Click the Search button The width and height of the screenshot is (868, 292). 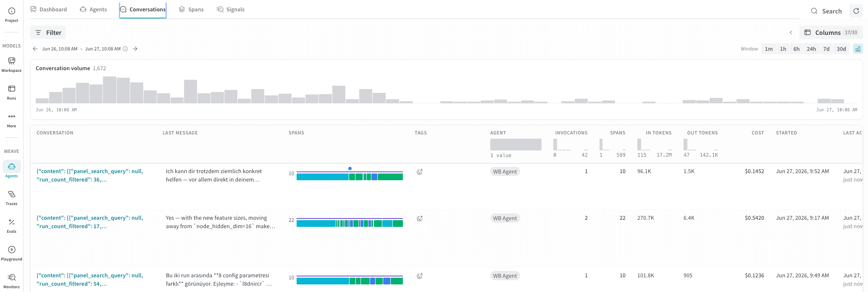826,11
